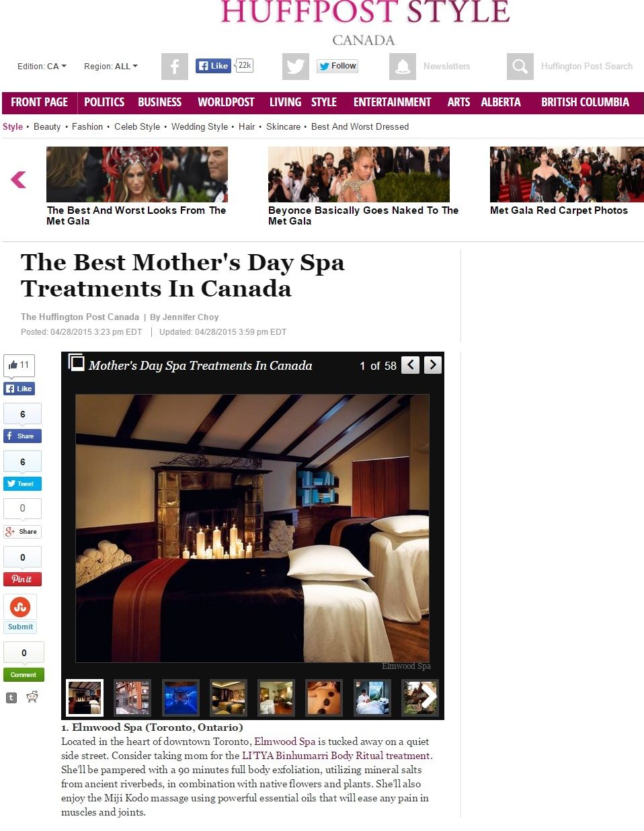The width and height of the screenshot is (644, 831).
Task: Open the ENTERTAINMENT navigation tab
Action: 392,102
